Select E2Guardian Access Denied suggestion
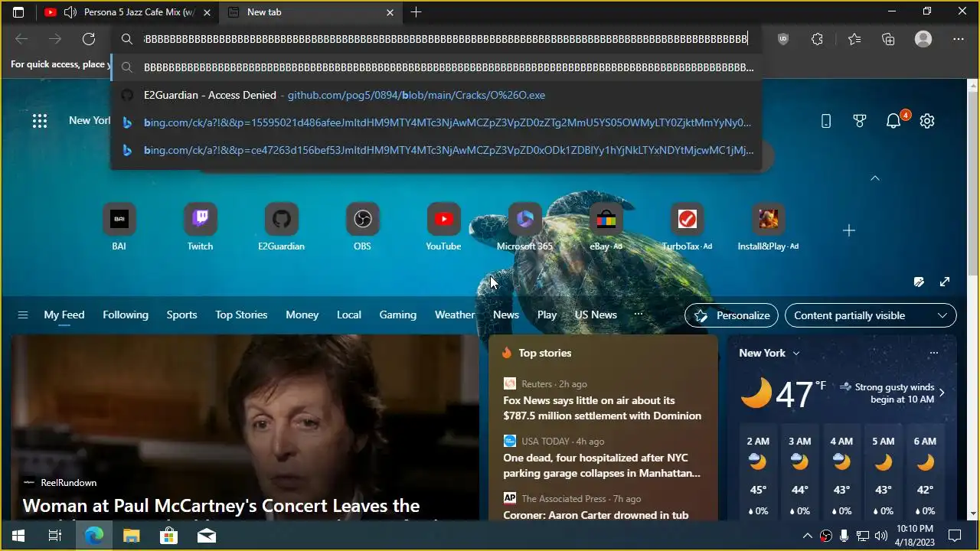The image size is (980, 551). point(436,95)
